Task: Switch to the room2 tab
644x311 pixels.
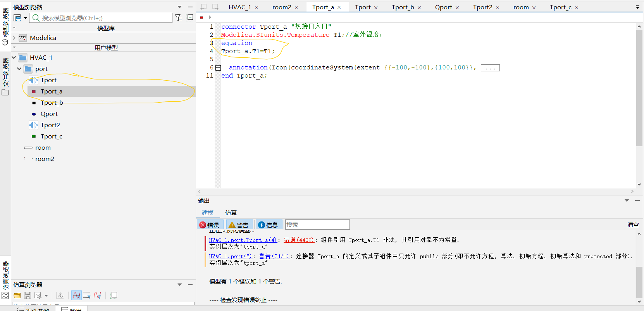Action: coord(282,7)
